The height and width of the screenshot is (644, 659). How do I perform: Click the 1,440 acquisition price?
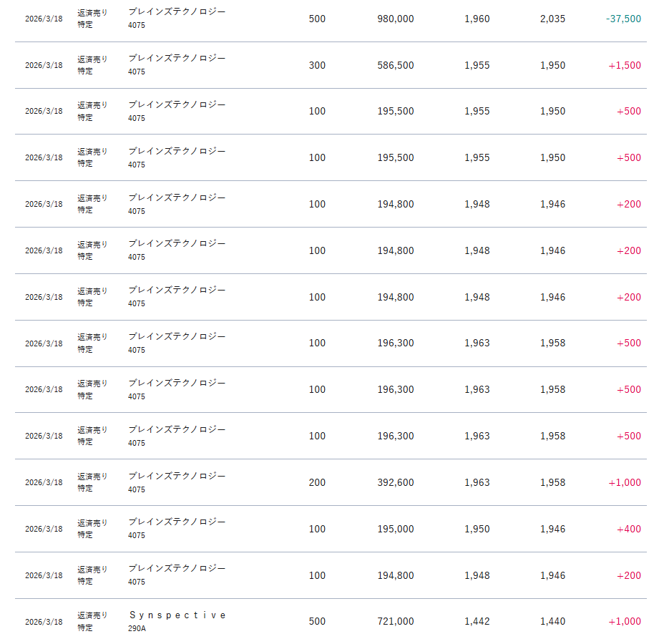coord(552,621)
